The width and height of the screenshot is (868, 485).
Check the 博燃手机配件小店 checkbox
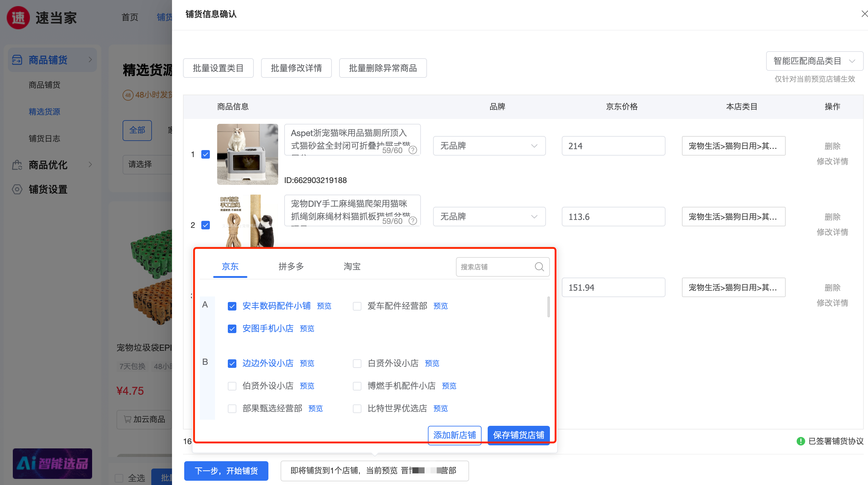pos(357,386)
